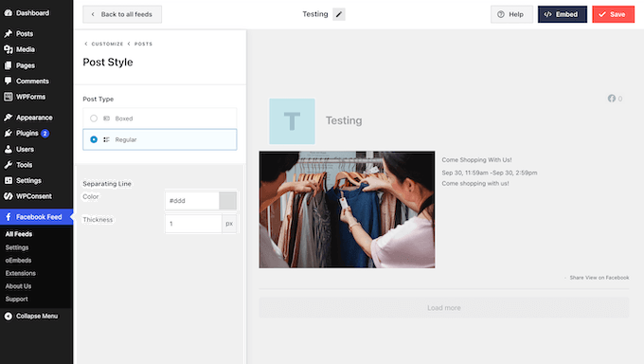
Task: Click Back to all feeds button
Action: click(122, 14)
